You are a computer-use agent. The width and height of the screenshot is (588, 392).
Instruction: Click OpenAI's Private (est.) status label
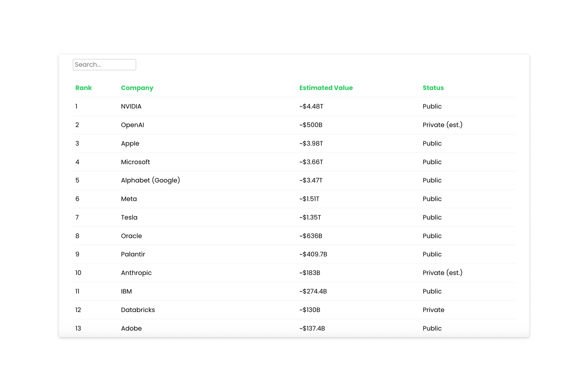point(442,125)
